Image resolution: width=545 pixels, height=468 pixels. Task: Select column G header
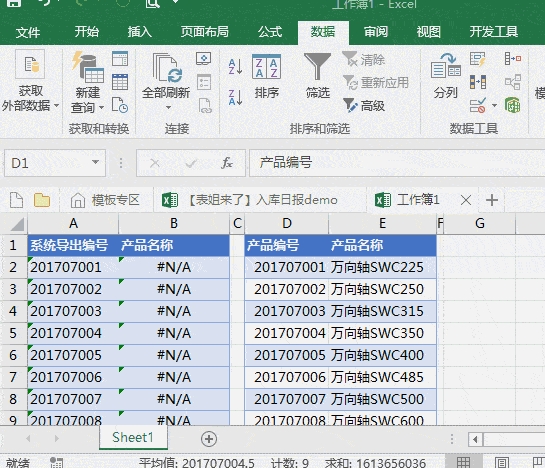pyautogui.click(x=480, y=224)
